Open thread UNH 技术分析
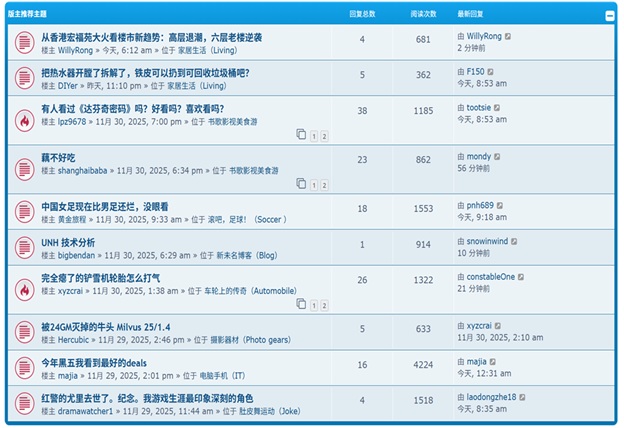 [x=68, y=242]
